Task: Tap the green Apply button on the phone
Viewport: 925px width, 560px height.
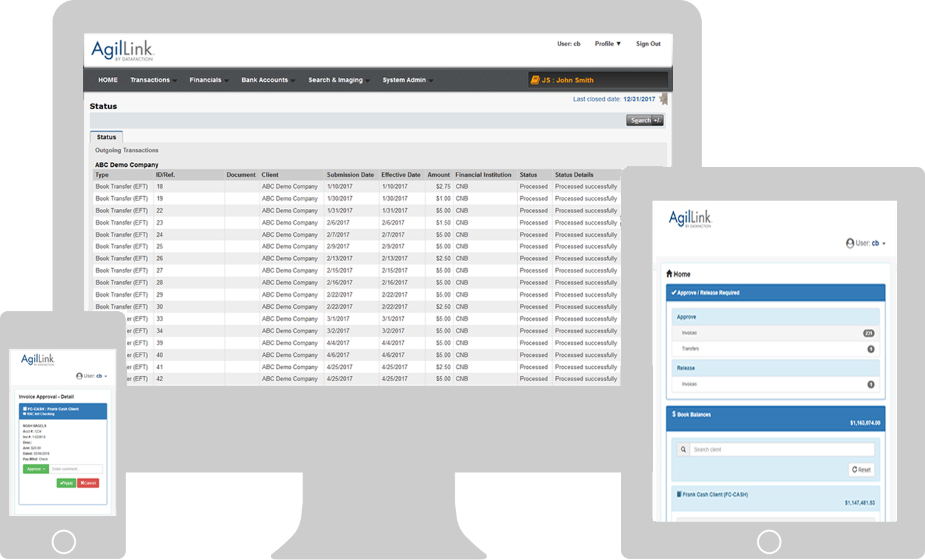Action: [x=66, y=483]
